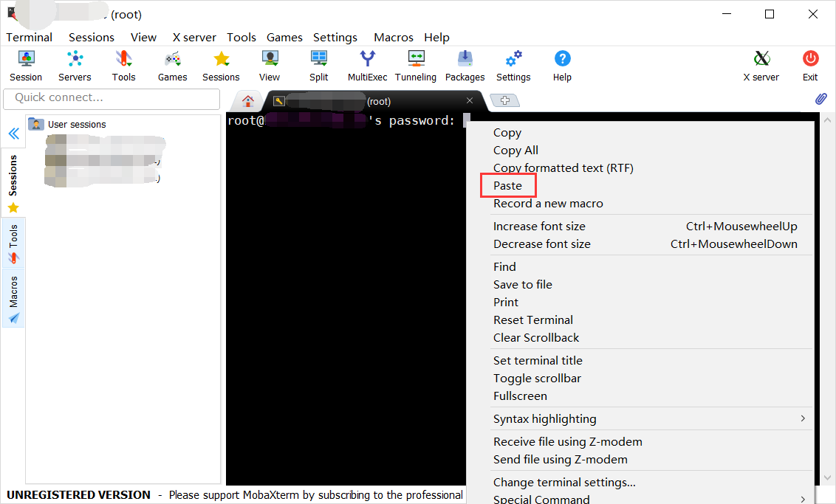Click the Games toolbar icon
The image size is (836, 504).
(172, 66)
